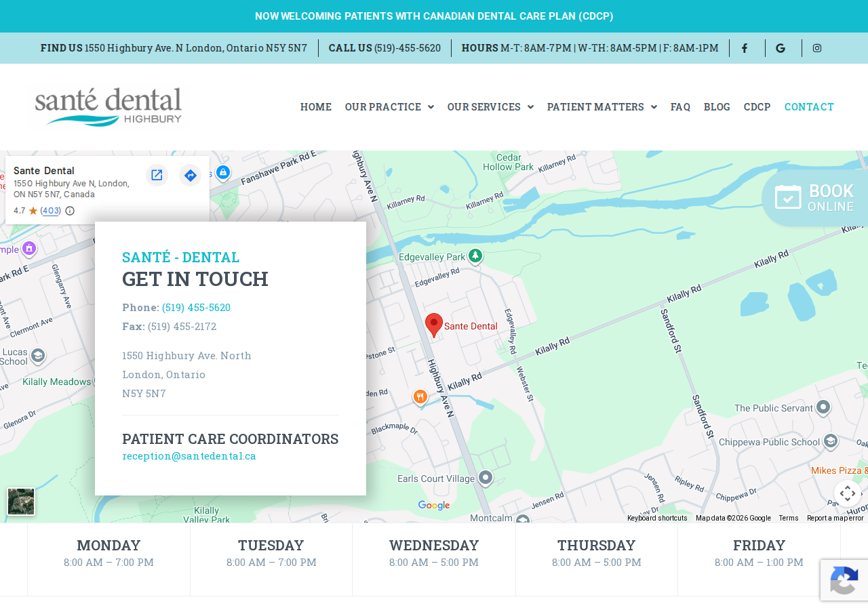The image size is (868, 610).
Task: Click the Tuesday hours heading
Action: coord(271,545)
